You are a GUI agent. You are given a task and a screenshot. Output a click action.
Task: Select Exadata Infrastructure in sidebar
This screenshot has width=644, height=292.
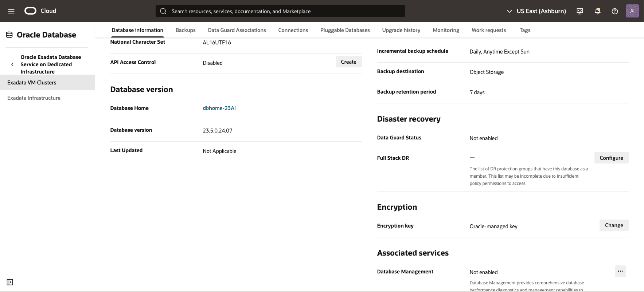point(47,98)
